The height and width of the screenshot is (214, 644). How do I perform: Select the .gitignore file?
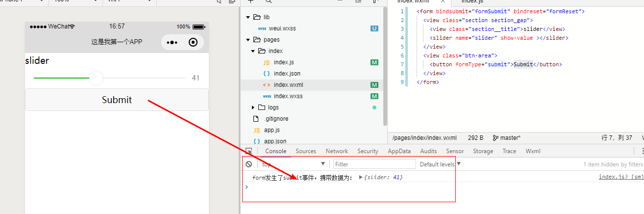tap(277, 119)
